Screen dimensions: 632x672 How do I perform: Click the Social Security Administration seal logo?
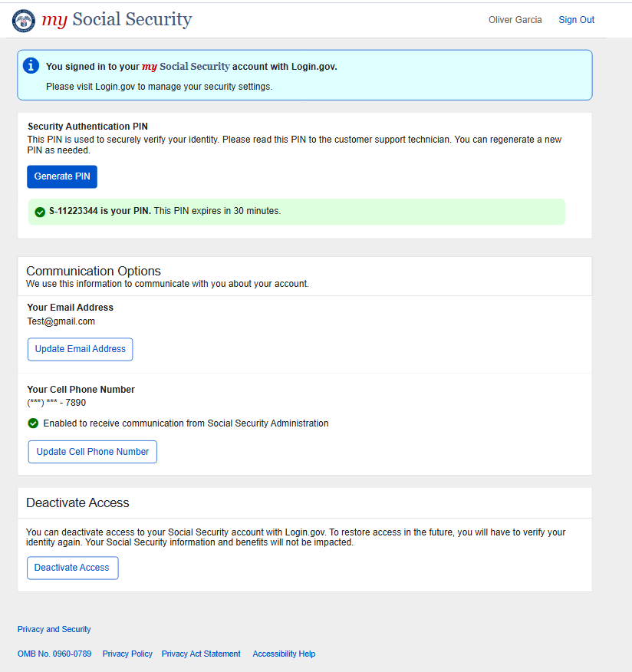pos(24,21)
